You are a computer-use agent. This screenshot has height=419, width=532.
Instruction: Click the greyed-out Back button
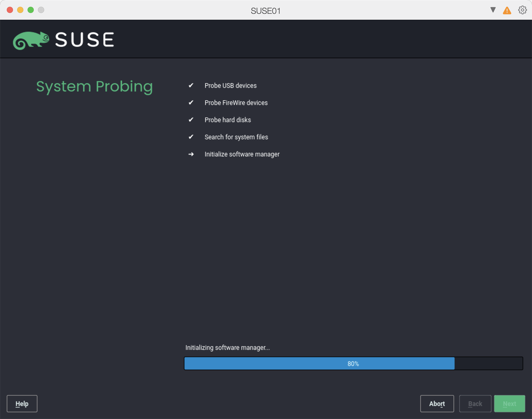point(475,404)
